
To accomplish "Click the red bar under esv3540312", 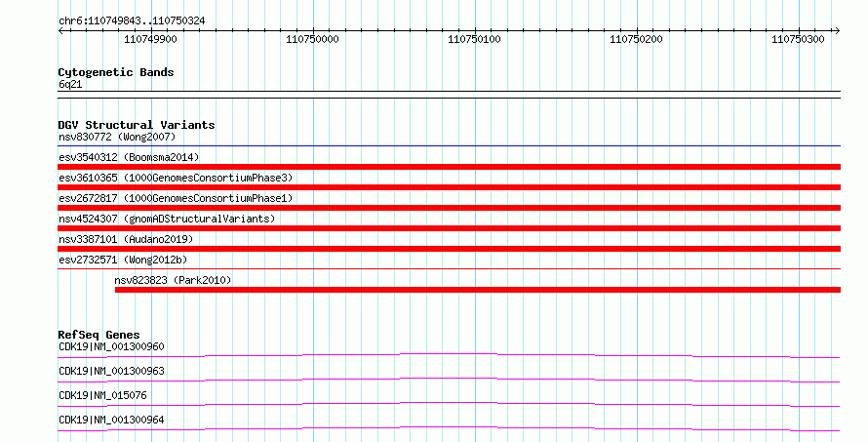I will 449,167.
